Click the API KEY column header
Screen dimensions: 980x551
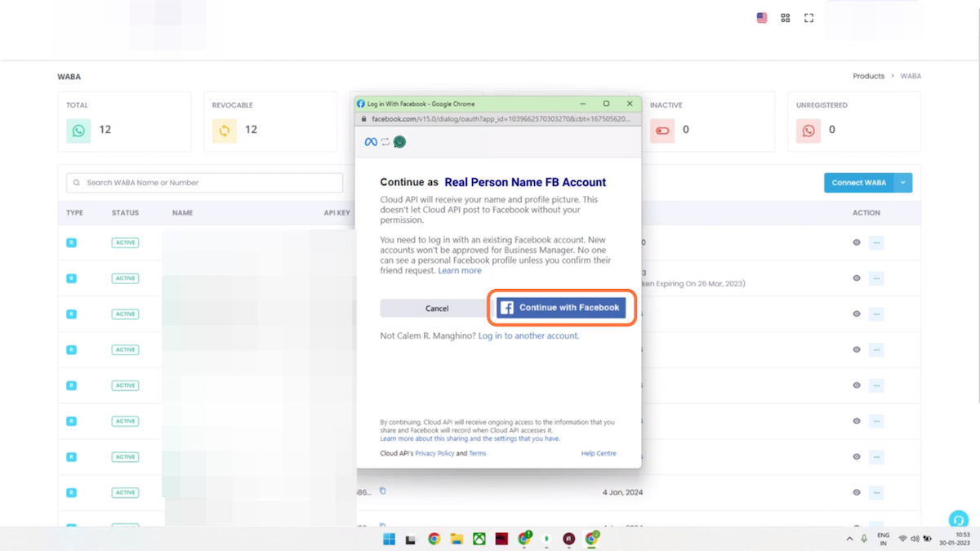(336, 213)
